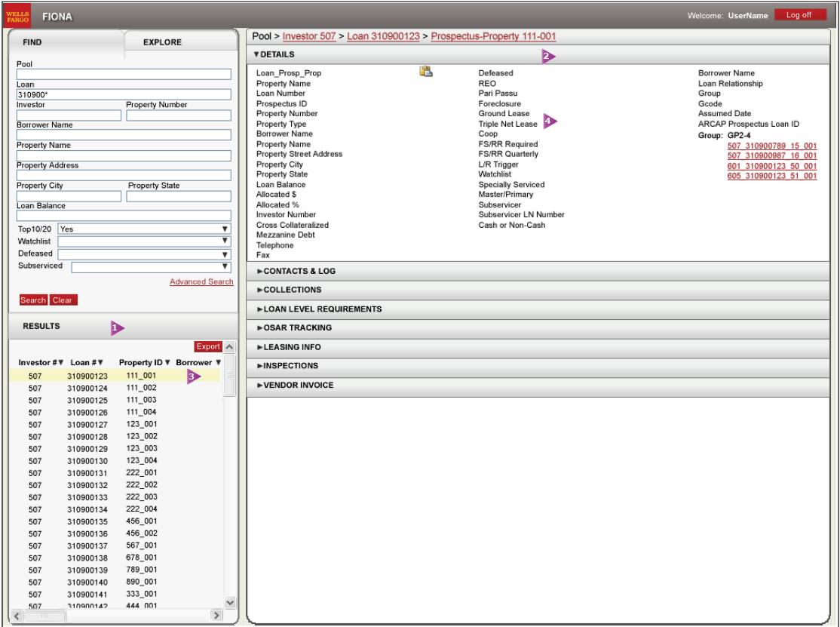Click the Search button
Image resolution: width=840 pixels, height=627 pixels.
coord(33,300)
